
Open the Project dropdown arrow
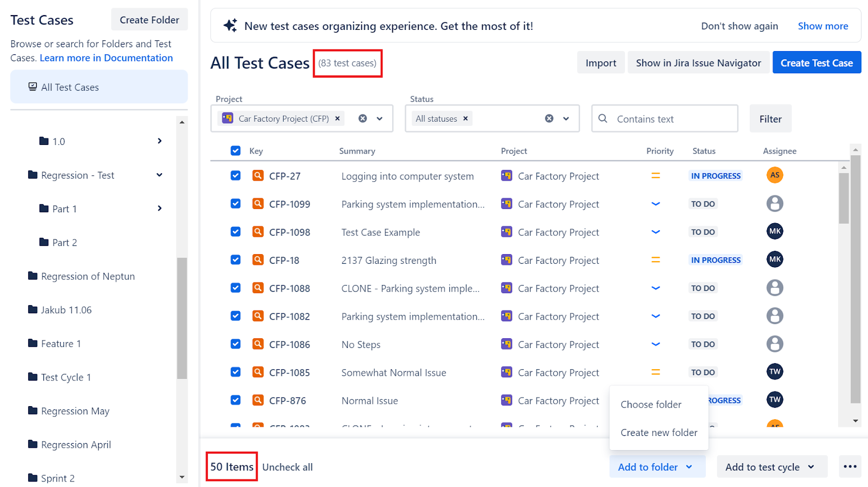pyautogui.click(x=380, y=118)
